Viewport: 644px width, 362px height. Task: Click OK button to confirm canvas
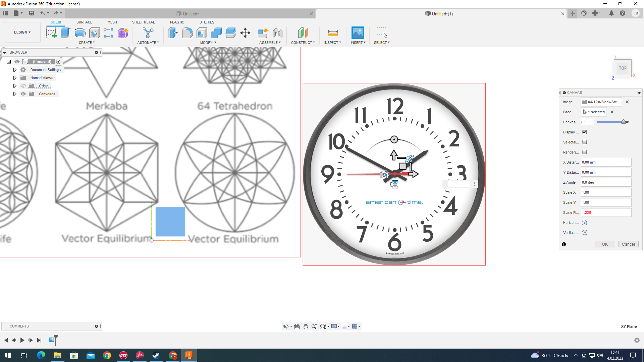coord(605,244)
